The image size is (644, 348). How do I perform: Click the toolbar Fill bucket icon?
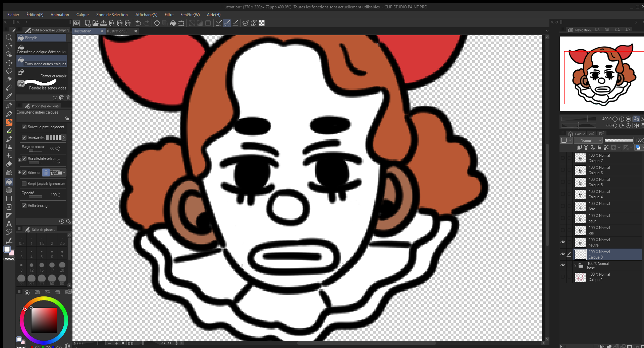click(x=173, y=23)
